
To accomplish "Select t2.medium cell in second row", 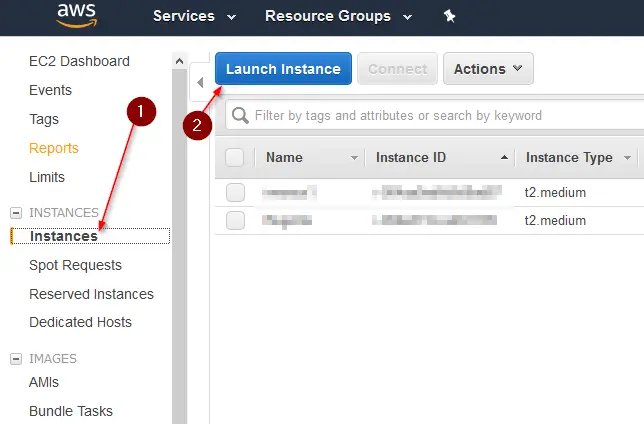I will point(555,220).
